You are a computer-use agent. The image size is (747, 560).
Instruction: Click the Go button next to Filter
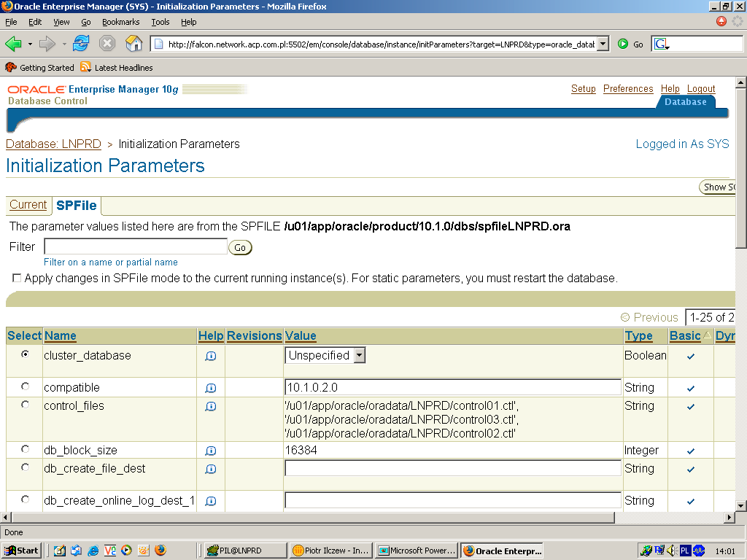(x=240, y=248)
